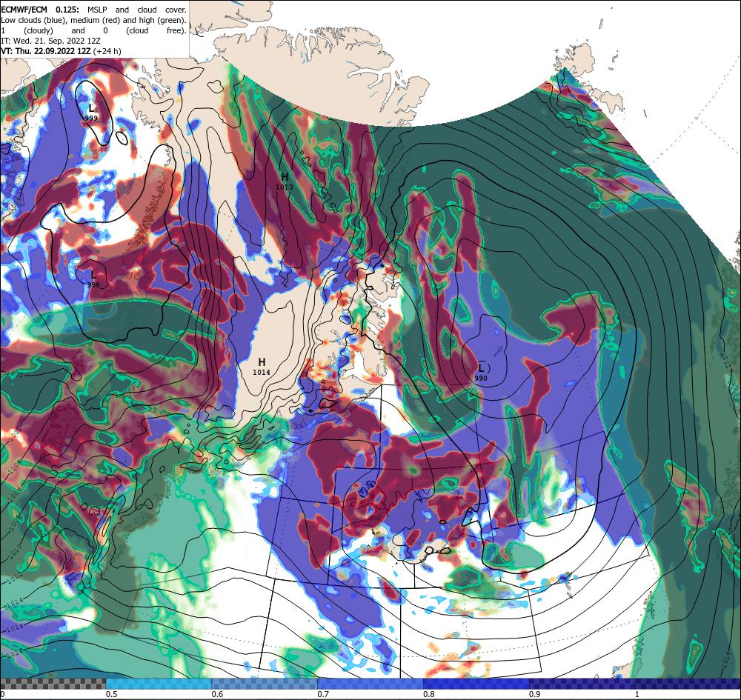
Task: Click the L 999 low pressure marker
Action: [90, 113]
